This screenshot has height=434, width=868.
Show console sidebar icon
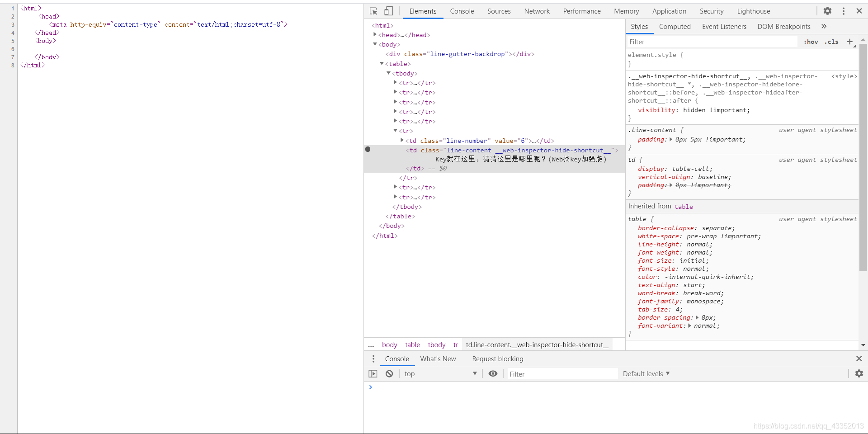[373, 373]
